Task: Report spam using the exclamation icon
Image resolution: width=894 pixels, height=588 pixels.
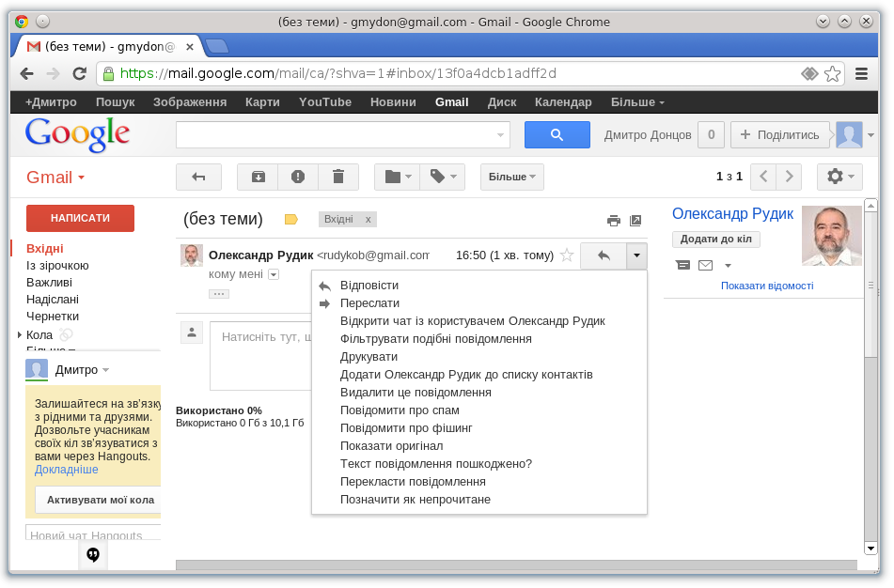Action: [298, 177]
